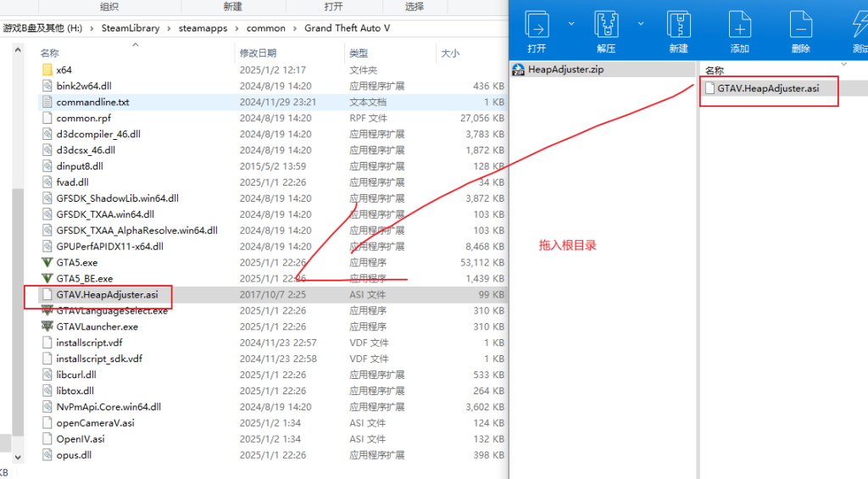This screenshot has height=479, width=868.
Task: Select libtox.dll file name
Action: pos(75,391)
